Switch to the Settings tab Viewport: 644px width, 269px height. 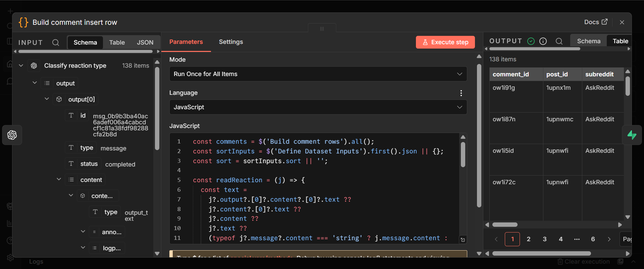(x=231, y=42)
